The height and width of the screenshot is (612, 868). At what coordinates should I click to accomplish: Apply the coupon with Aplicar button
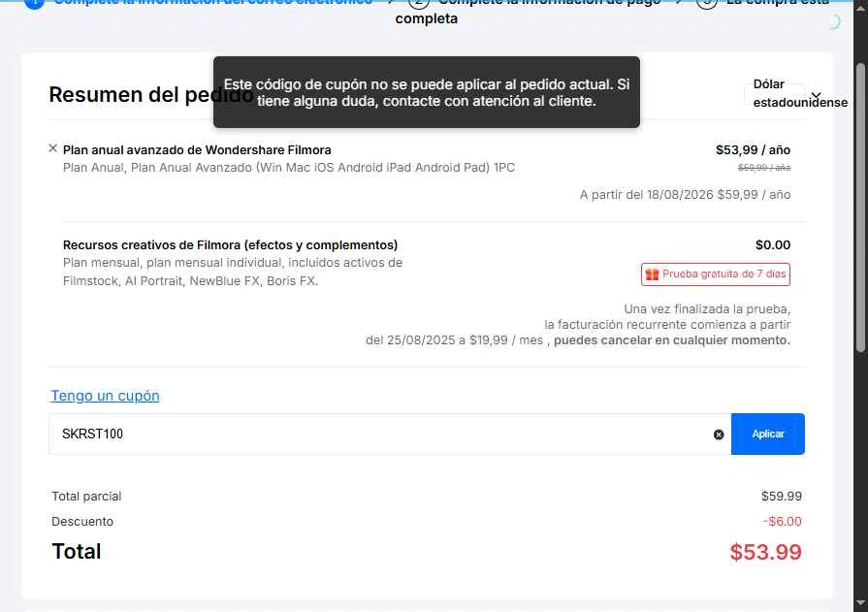click(x=768, y=434)
